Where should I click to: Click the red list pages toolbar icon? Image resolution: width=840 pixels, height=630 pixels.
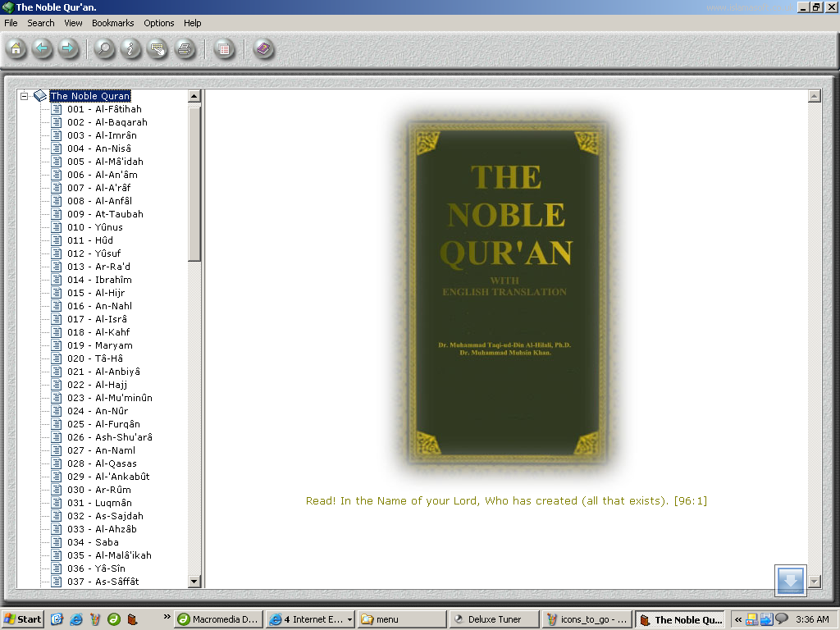[x=225, y=49]
